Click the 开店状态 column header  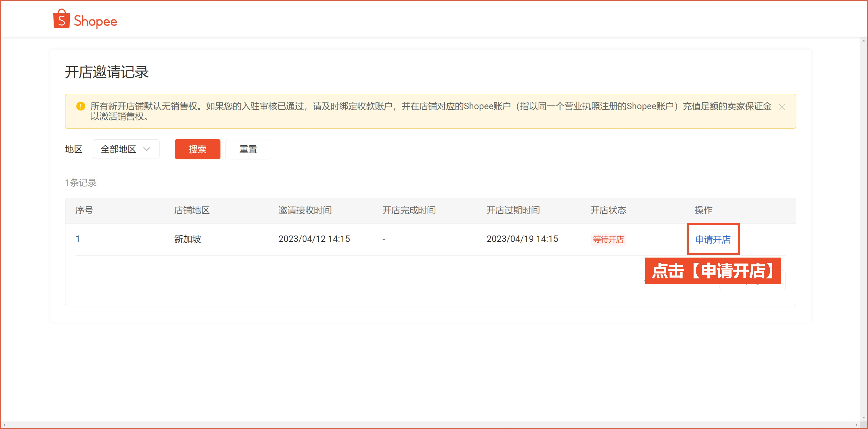(x=608, y=210)
